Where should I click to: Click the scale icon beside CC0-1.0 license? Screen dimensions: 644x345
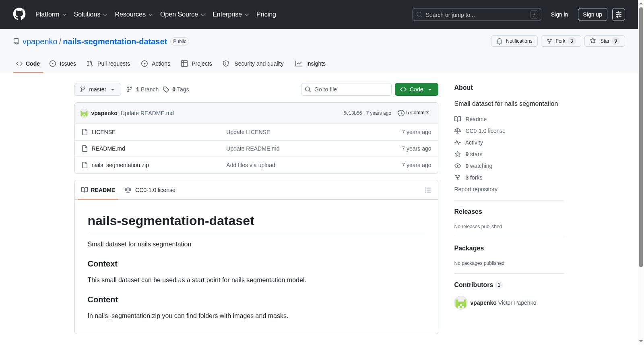tap(458, 131)
